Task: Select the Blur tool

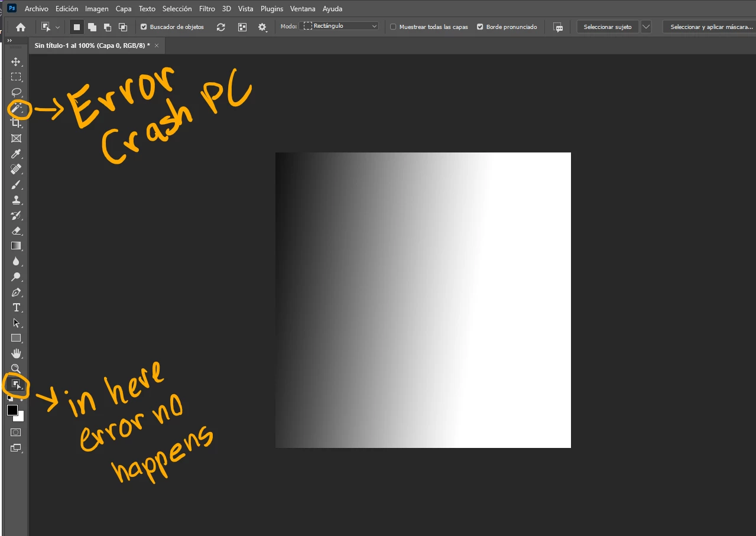Action: pos(16,261)
